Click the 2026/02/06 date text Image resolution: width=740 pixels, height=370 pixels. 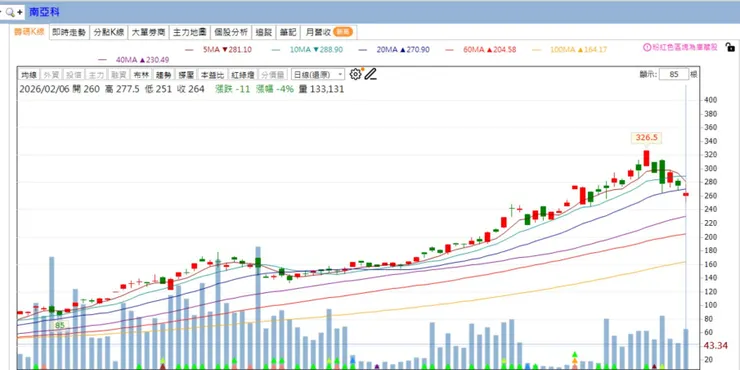pos(44,89)
